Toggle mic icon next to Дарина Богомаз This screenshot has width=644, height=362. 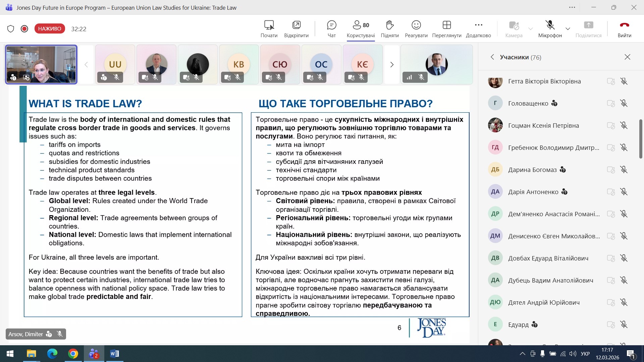tap(624, 170)
